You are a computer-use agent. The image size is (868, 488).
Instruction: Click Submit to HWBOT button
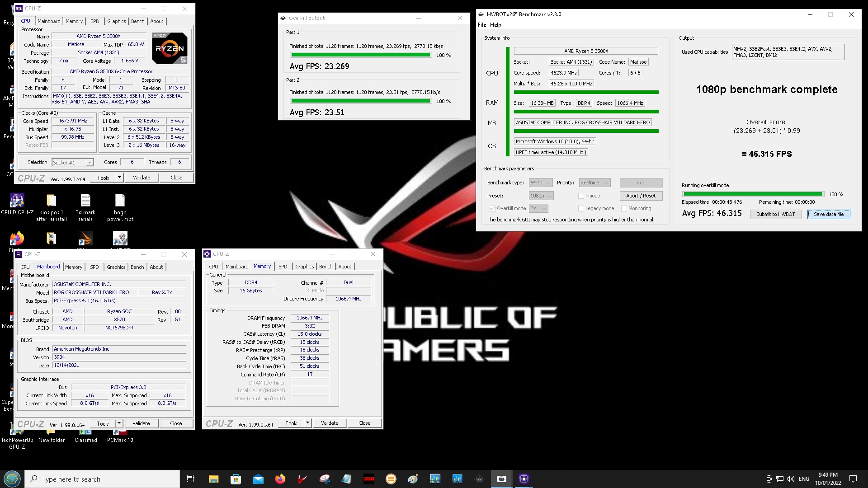[x=775, y=214]
